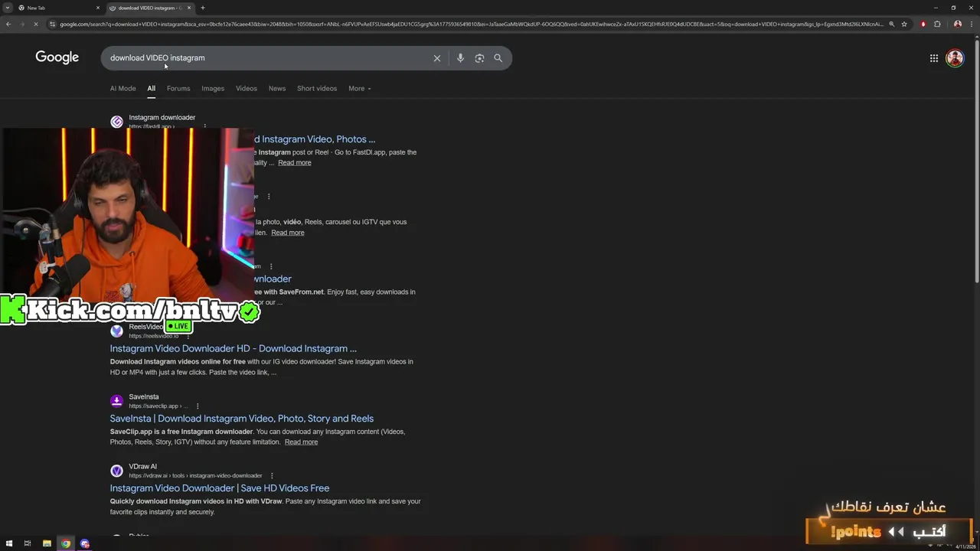Select the All results tab
Viewport: 980px width, 551px height.
[x=151, y=89]
